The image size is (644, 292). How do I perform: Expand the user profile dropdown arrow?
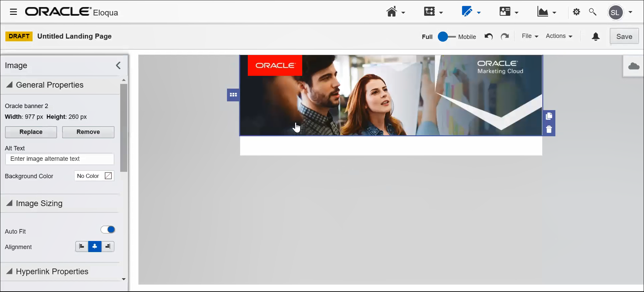(x=631, y=12)
